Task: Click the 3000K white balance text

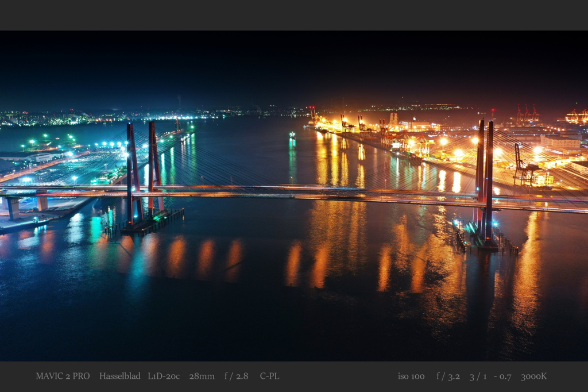Action: (x=533, y=376)
